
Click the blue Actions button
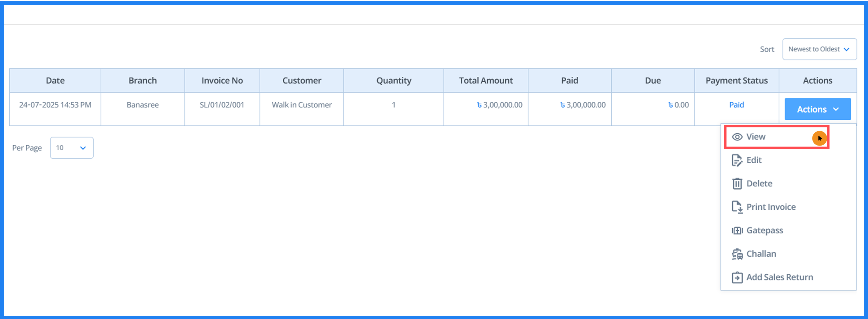(x=817, y=109)
